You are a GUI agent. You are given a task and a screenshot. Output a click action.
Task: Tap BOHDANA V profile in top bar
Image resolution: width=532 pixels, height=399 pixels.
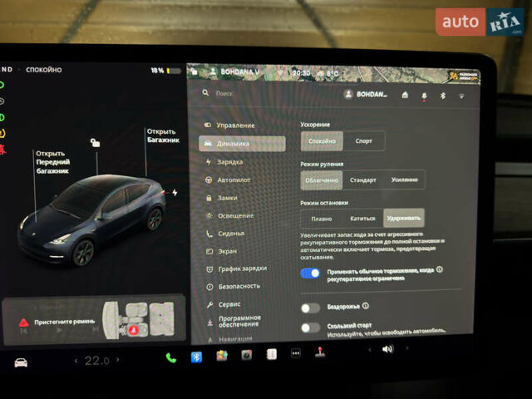(234, 71)
